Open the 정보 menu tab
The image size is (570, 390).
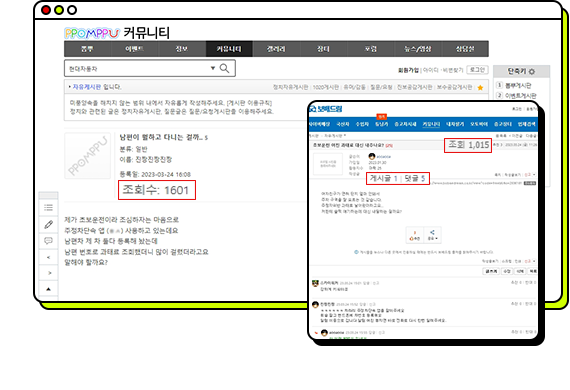pyautogui.click(x=182, y=49)
